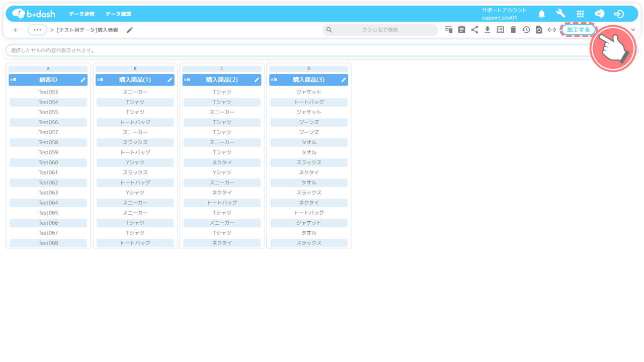Viewport: 644px width, 362px height.
Task: Select cell Test062
Action: click(x=48, y=183)
